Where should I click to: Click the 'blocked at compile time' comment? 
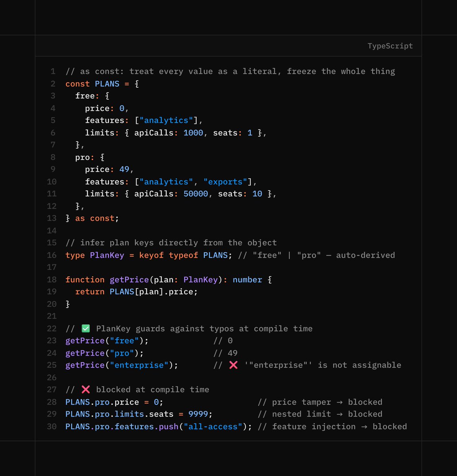(153, 390)
